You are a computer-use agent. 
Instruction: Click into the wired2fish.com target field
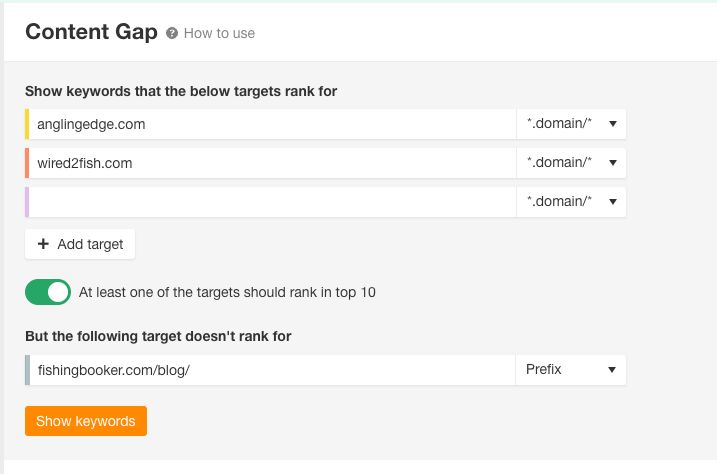(x=272, y=163)
